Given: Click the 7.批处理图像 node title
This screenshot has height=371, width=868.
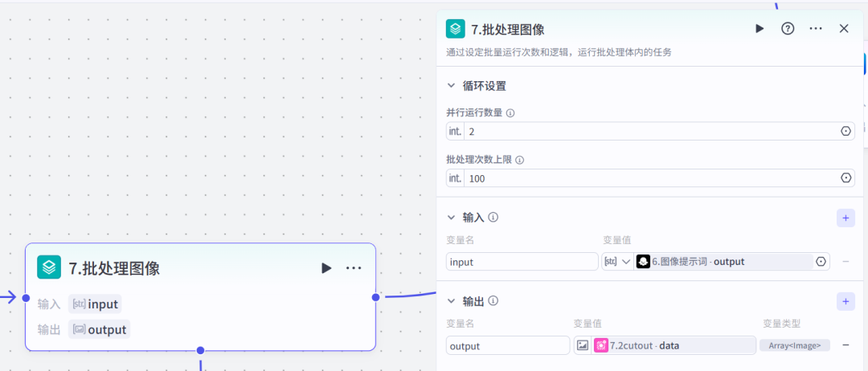Looking at the screenshot, I should pyautogui.click(x=114, y=268).
